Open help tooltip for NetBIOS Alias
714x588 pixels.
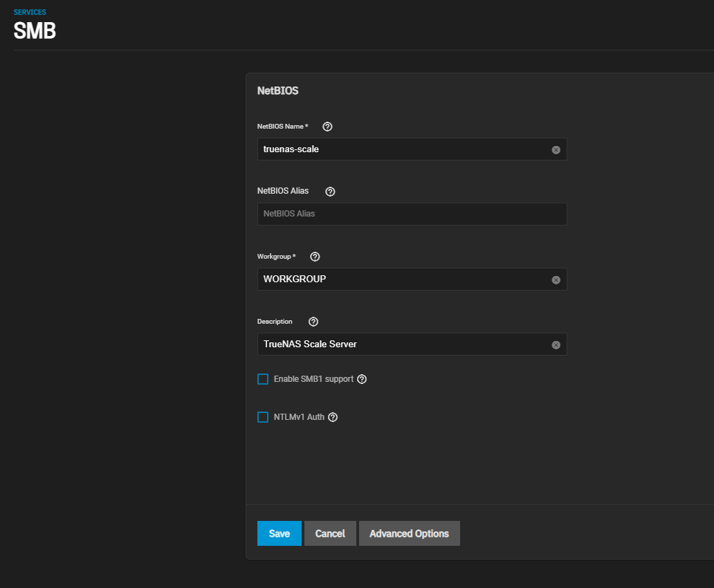coord(330,192)
